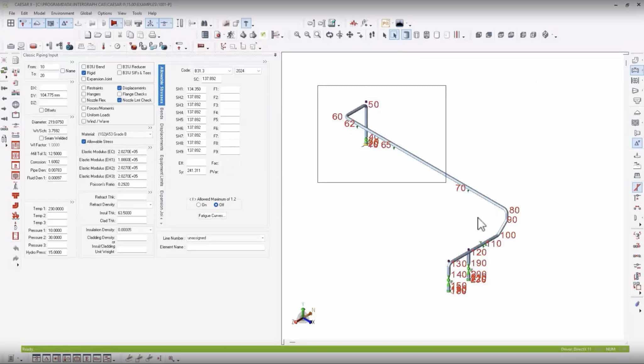Open the Model menu

click(x=39, y=13)
